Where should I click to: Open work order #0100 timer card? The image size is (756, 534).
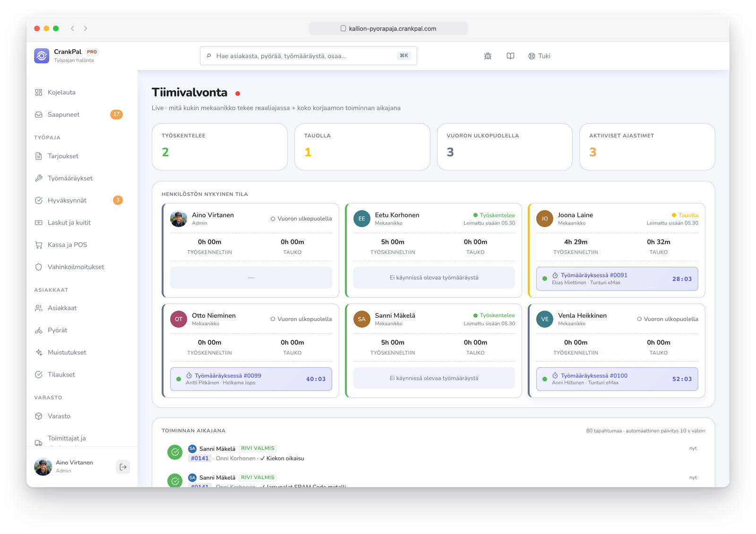(617, 379)
